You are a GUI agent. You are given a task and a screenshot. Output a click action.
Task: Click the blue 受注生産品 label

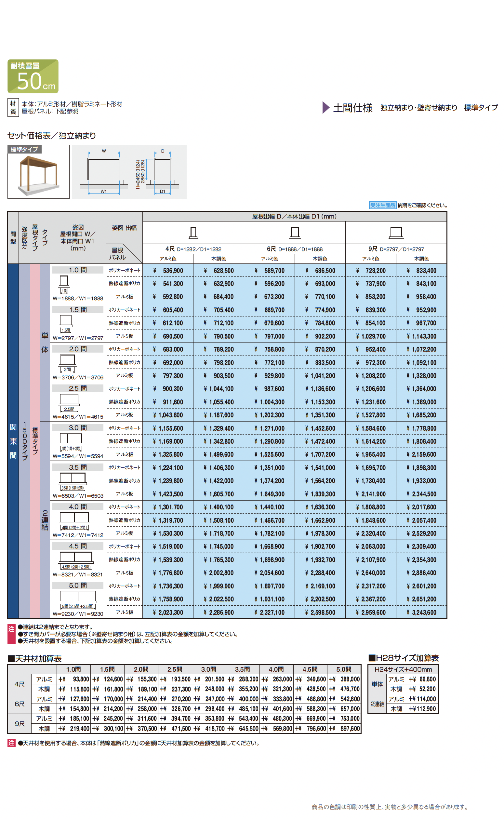coord(382,205)
